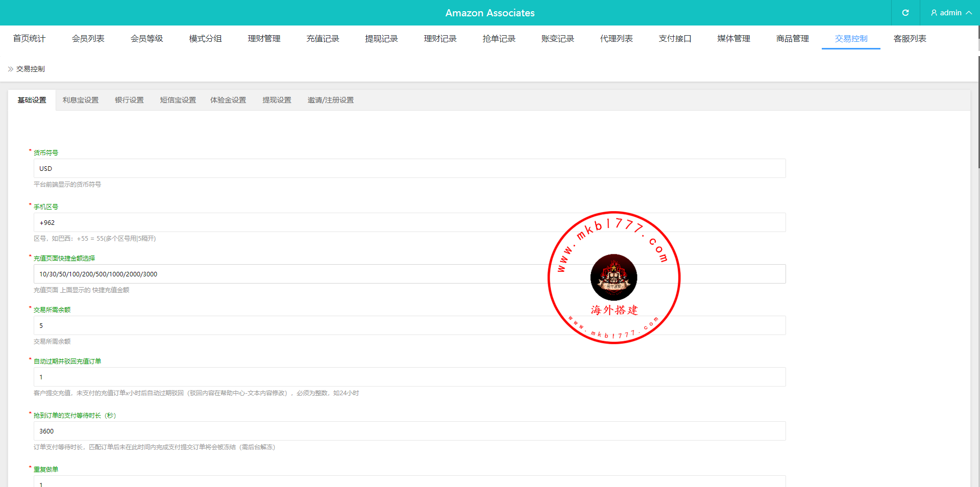This screenshot has height=487, width=980.
Task: View the 充值记录 page
Action: coord(323,38)
